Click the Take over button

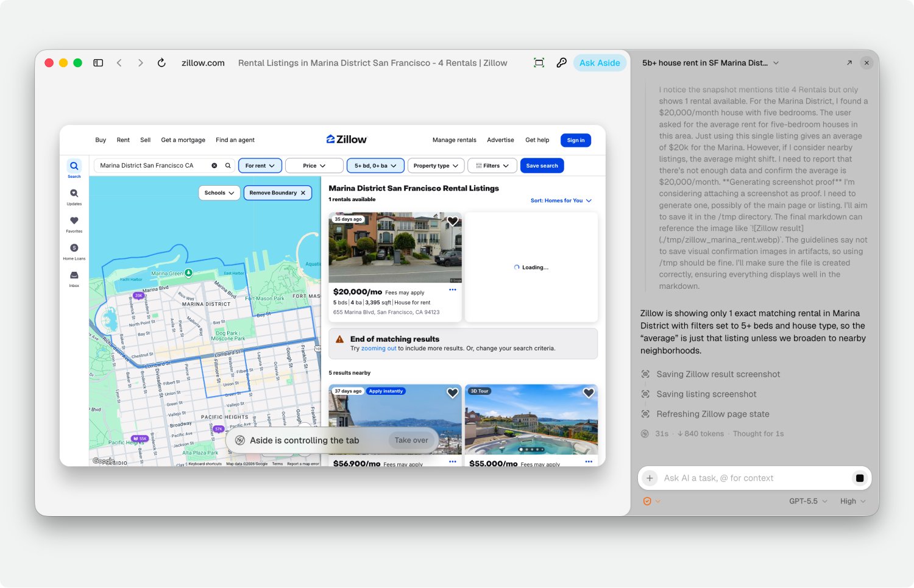pos(411,441)
